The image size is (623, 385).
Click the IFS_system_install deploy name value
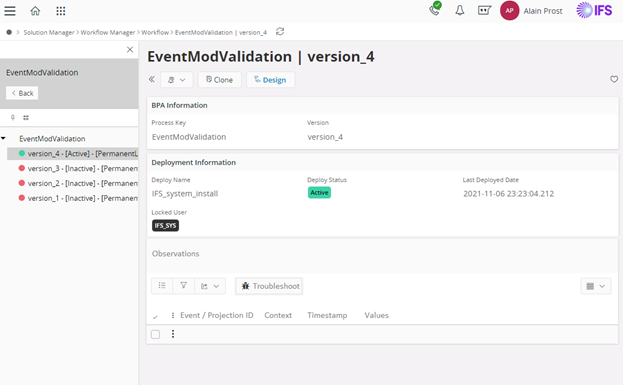[185, 194]
